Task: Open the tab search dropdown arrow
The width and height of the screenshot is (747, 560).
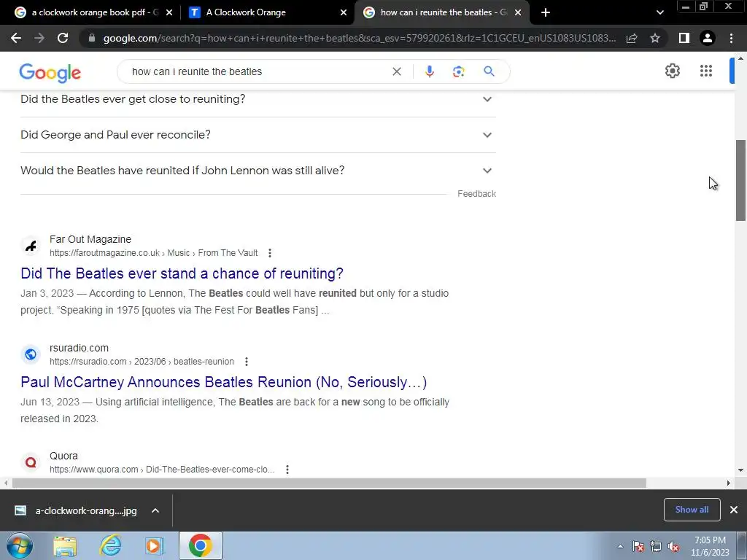Action: (x=659, y=12)
